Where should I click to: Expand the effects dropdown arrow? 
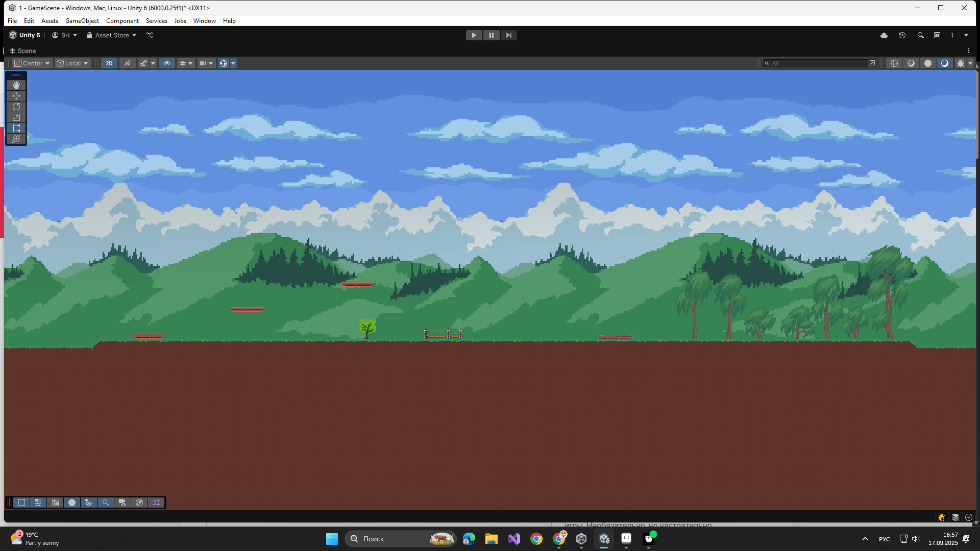click(x=153, y=63)
